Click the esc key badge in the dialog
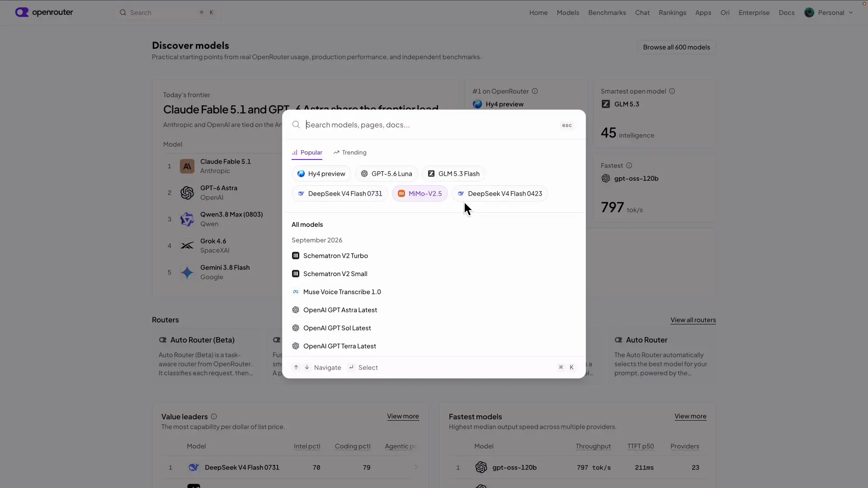868x488 pixels. (x=567, y=125)
